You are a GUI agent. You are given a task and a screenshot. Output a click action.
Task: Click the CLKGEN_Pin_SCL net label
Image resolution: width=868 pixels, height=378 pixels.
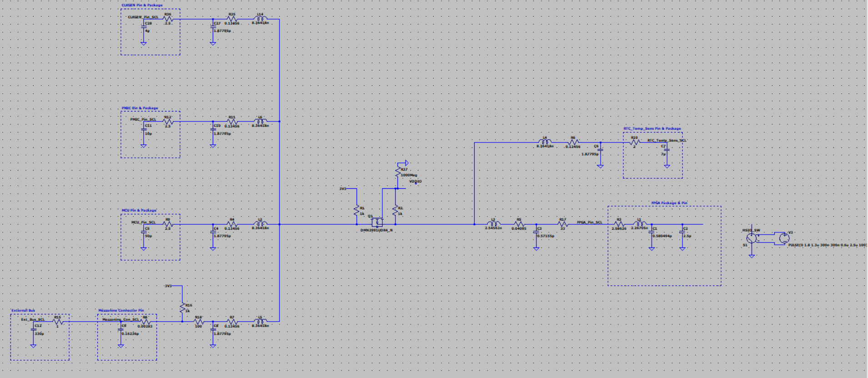pos(143,17)
